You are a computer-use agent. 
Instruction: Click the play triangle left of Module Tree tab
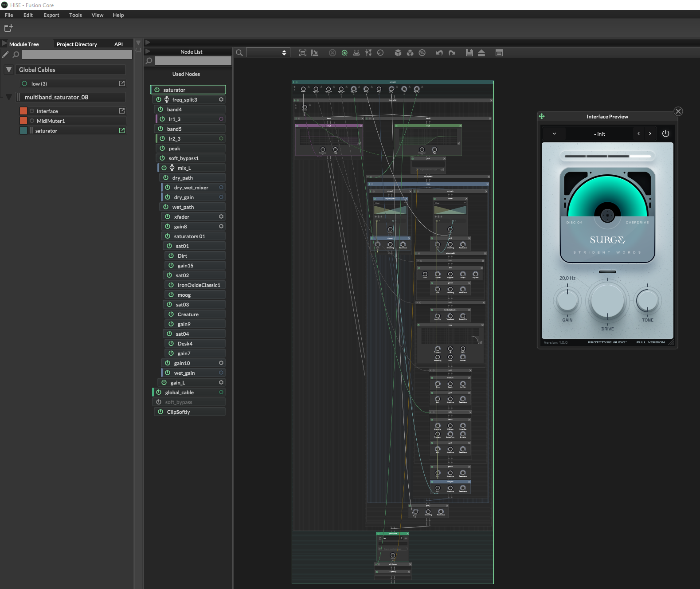pos(4,43)
